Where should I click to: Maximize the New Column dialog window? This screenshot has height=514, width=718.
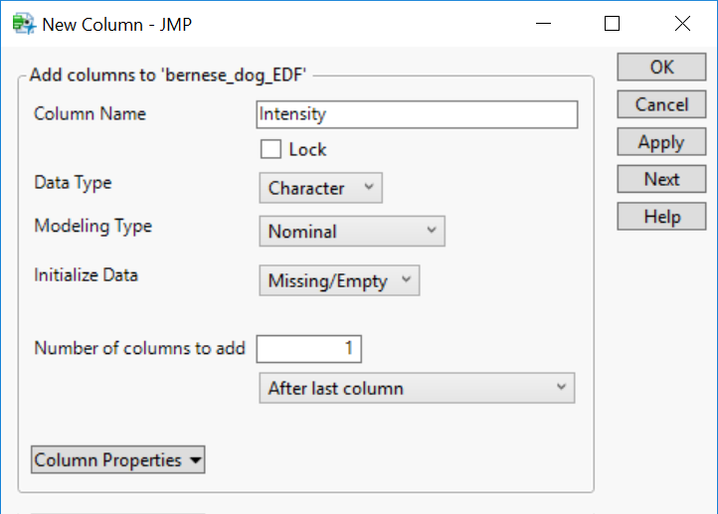[612, 23]
